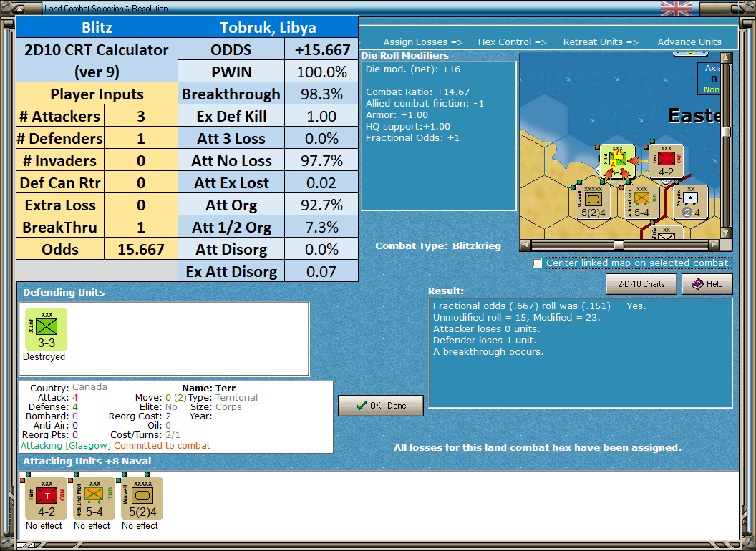Viewport: 756px width, 551px height.
Task: Click the Axis status box on the map
Action: point(709,79)
